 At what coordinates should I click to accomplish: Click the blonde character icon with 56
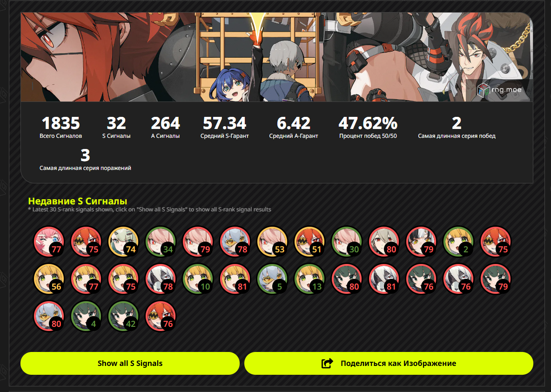pyautogui.click(x=49, y=279)
